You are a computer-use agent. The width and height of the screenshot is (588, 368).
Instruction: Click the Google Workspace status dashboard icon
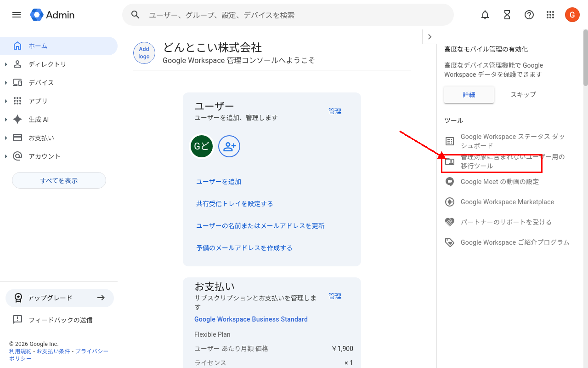[x=450, y=141]
